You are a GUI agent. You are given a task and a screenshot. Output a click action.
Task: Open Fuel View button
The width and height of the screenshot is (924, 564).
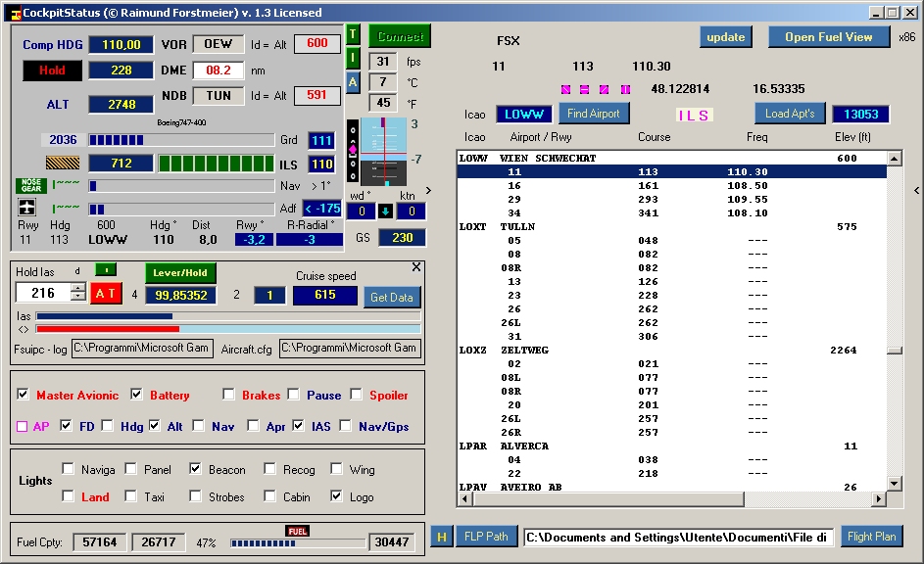tap(829, 37)
